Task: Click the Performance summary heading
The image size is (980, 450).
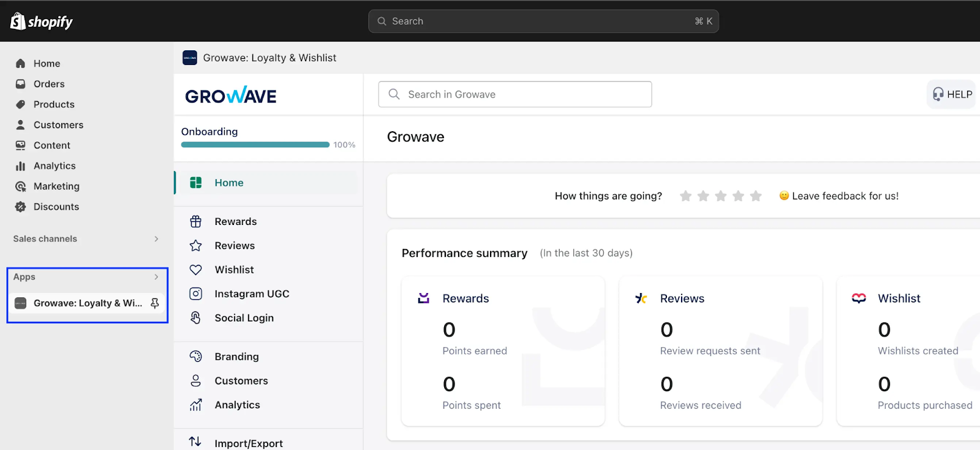Action: [x=464, y=253]
